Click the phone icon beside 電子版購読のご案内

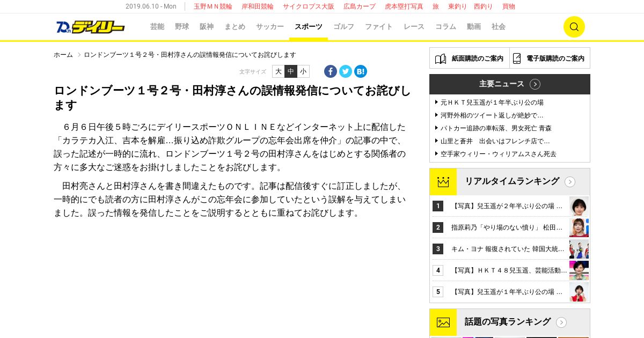517,58
